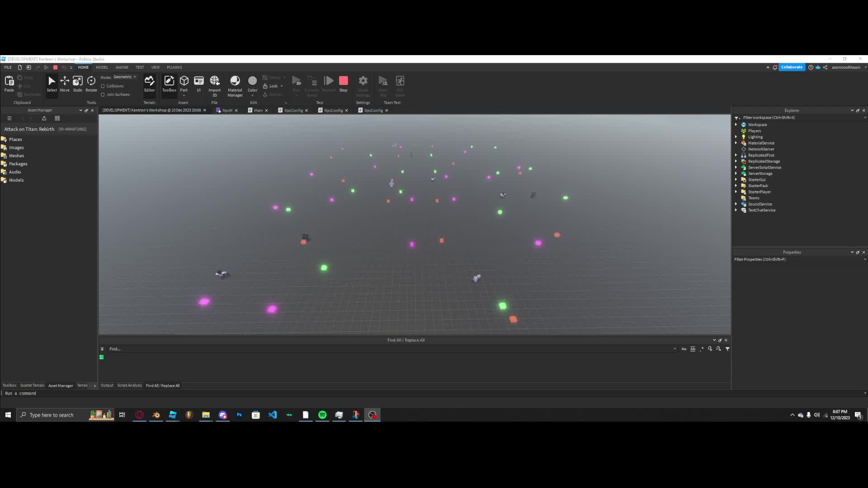The image size is (868, 488).
Task: Insert a UI object
Action: [198, 84]
